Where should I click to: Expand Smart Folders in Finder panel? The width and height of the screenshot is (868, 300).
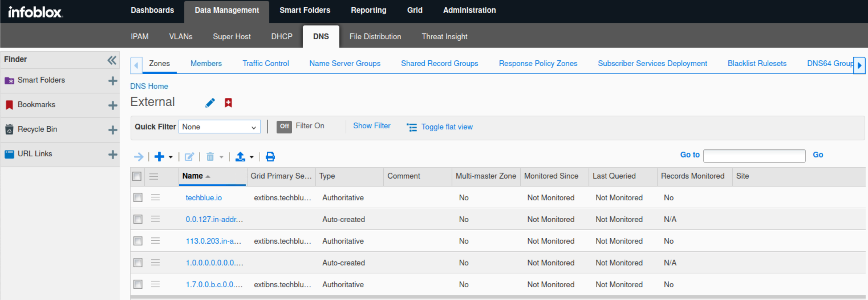pos(113,81)
